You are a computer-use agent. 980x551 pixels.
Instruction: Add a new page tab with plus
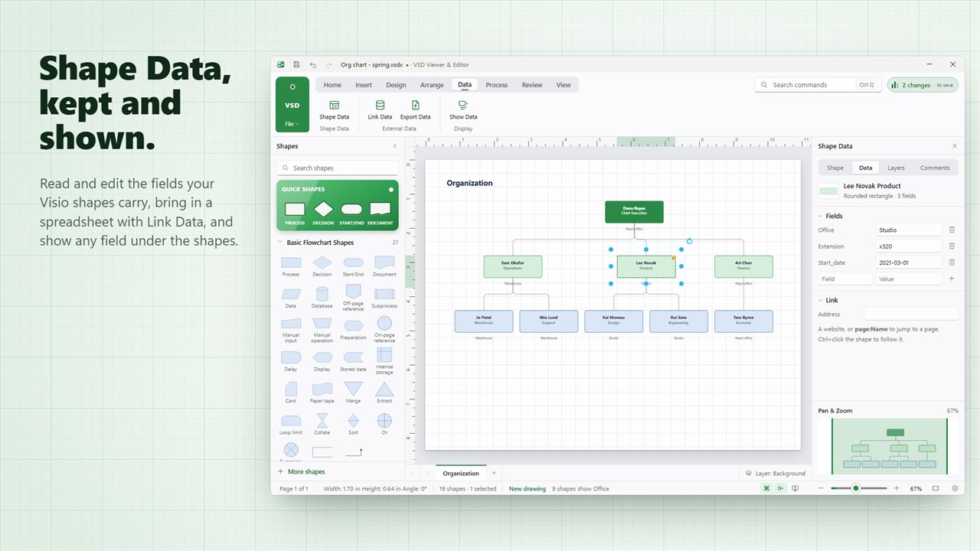(494, 473)
